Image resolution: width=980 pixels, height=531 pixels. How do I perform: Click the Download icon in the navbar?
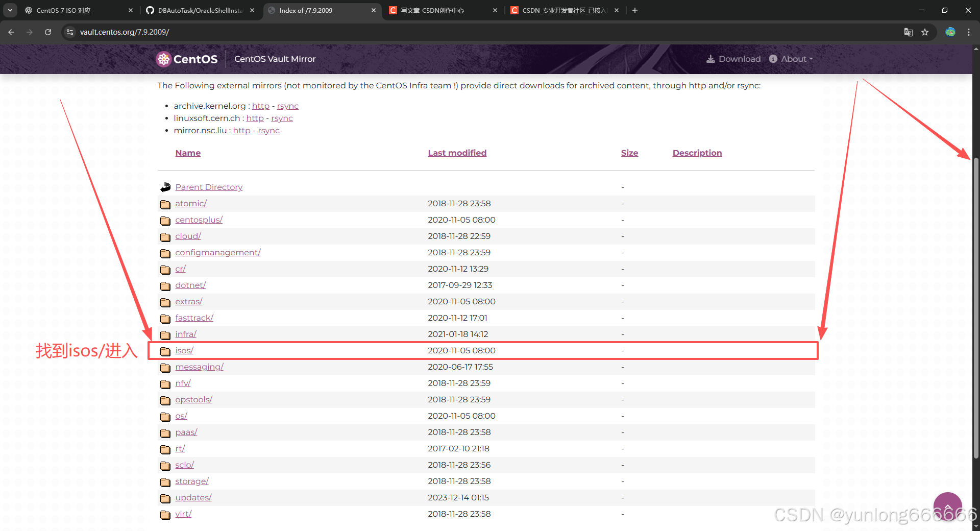(x=711, y=59)
